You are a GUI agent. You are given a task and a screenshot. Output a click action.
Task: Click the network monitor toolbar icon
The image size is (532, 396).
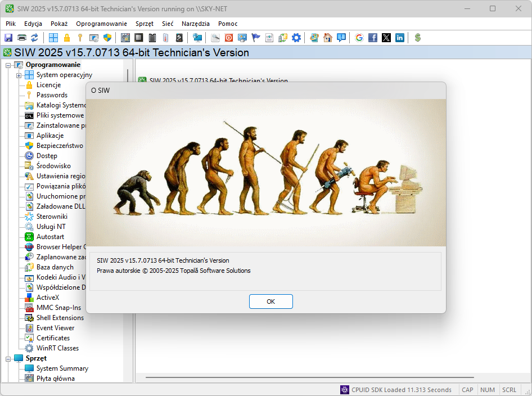coord(197,38)
